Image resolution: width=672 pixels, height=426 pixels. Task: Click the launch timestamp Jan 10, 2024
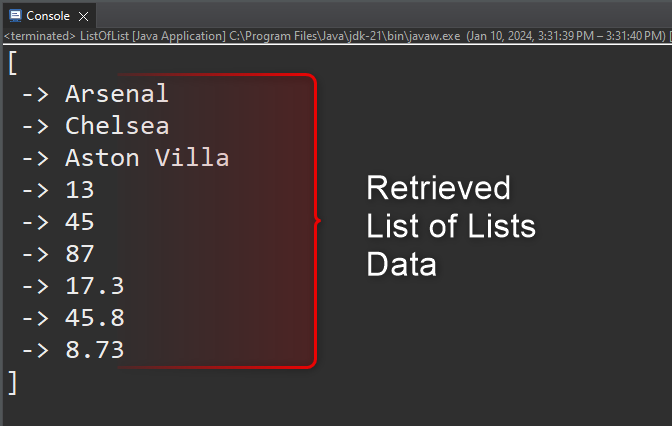(x=500, y=36)
